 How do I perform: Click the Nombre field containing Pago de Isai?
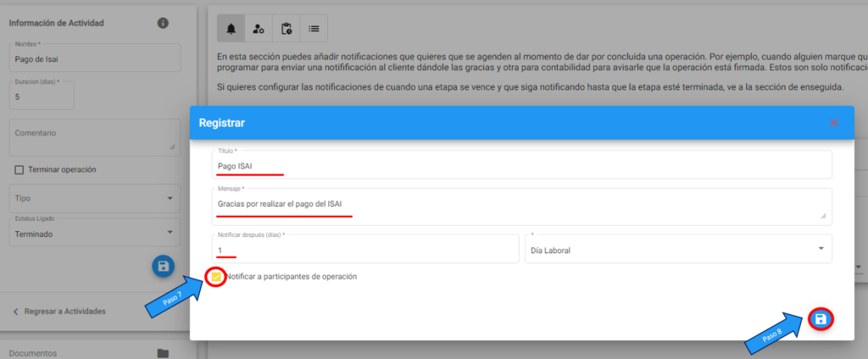coord(95,58)
